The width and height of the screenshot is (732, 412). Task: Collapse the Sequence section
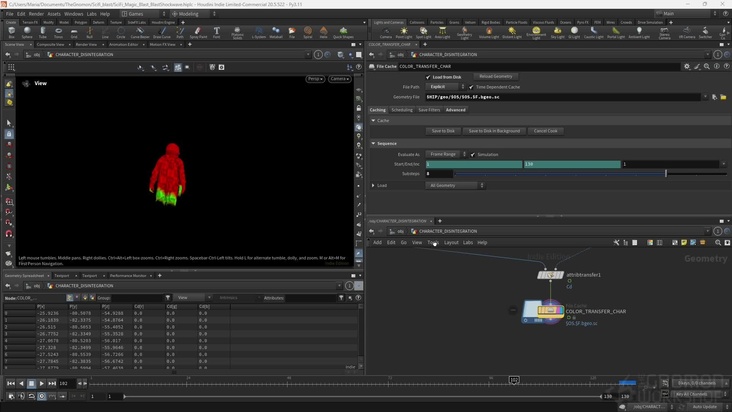(374, 143)
